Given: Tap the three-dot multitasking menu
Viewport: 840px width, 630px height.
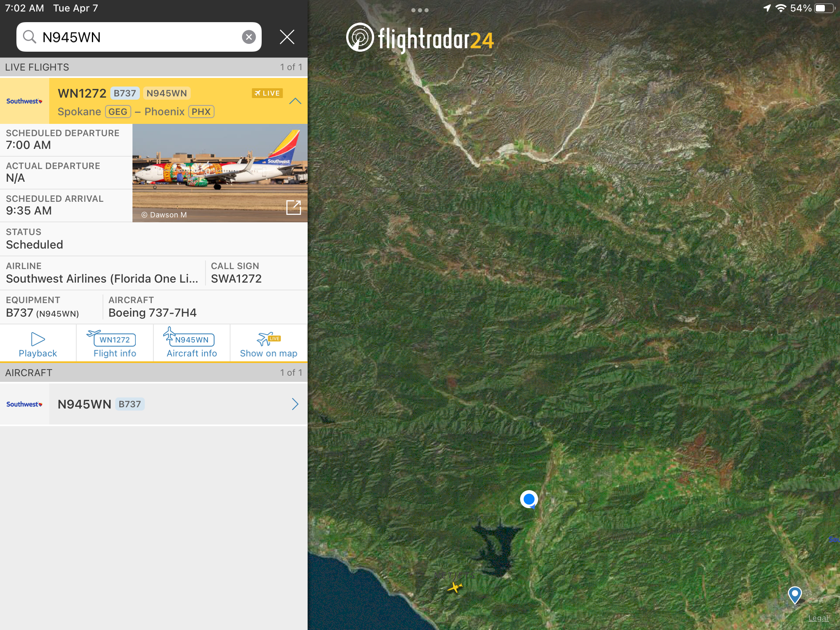Looking at the screenshot, I should pyautogui.click(x=420, y=10).
